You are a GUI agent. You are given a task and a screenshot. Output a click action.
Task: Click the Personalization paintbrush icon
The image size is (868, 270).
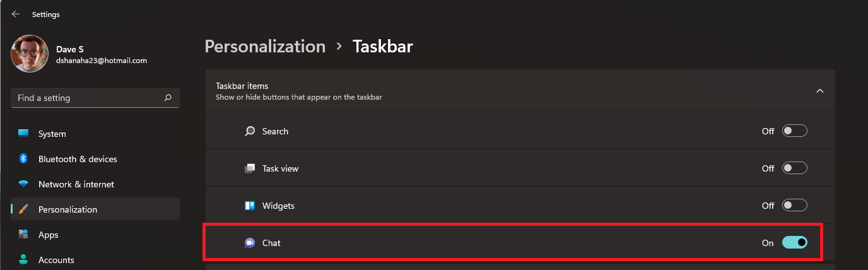click(23, 209)
